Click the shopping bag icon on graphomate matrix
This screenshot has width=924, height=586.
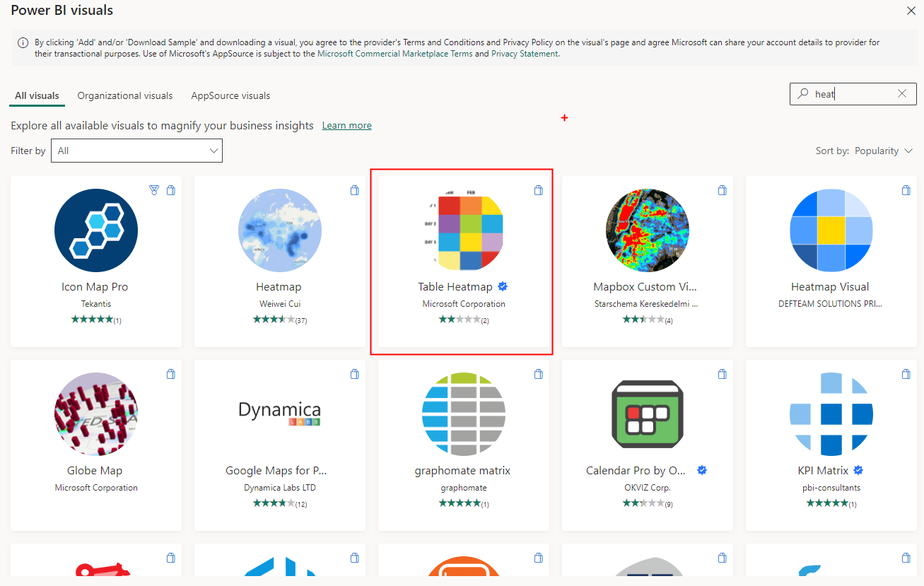538,373
